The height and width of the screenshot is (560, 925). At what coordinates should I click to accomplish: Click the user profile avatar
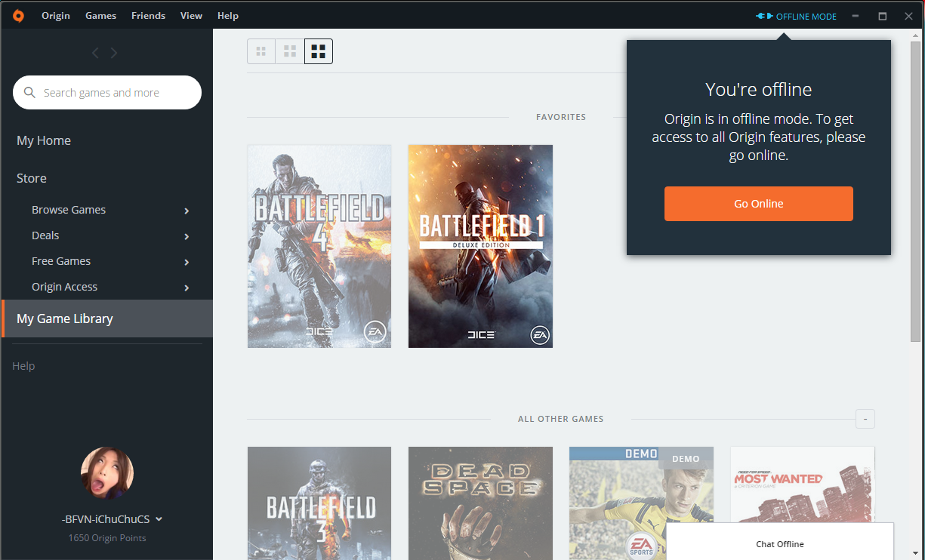click(x=107, y=473)
